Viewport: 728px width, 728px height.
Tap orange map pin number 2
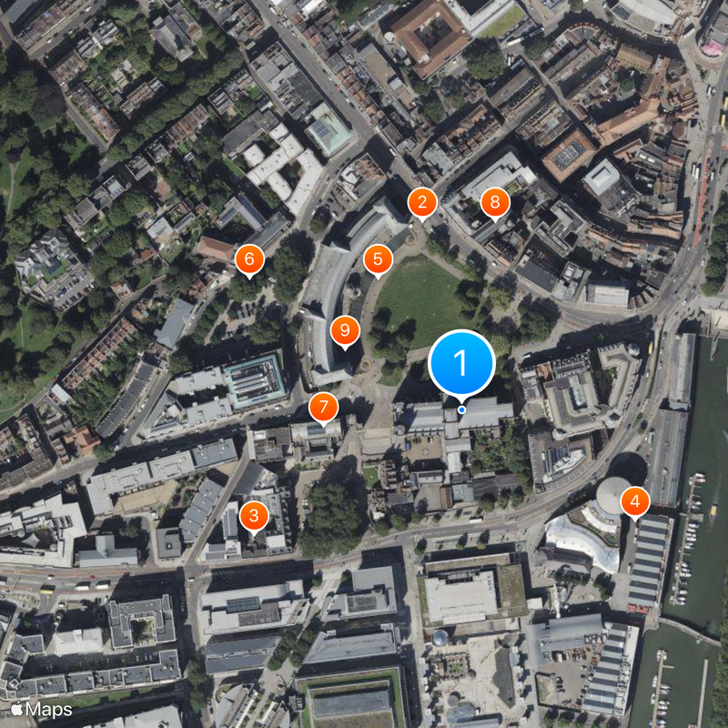click(422, 204)
